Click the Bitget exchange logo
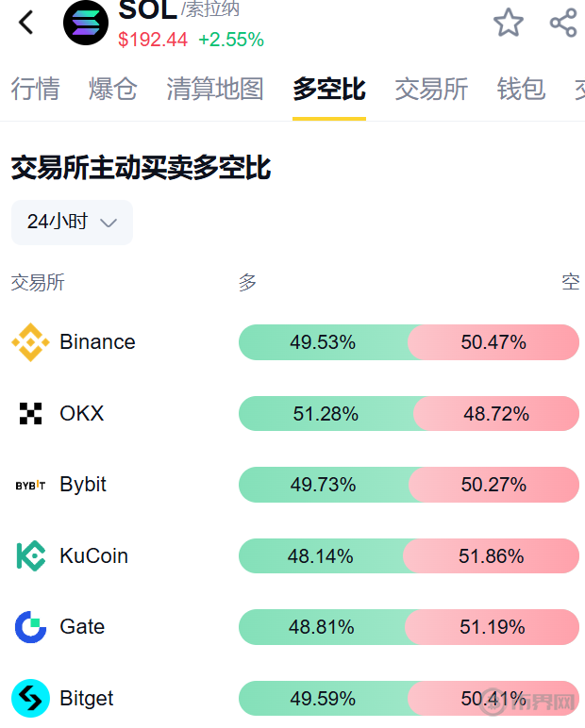The height and width of the screenshot is (728, 585). pyautogui.click(x=30, y=699)
